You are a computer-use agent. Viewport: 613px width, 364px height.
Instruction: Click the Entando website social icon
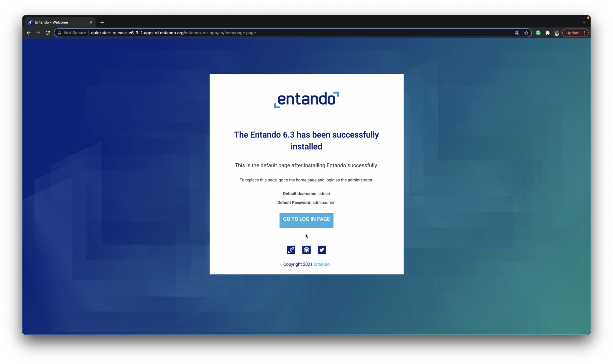click(x=291, y=250)
